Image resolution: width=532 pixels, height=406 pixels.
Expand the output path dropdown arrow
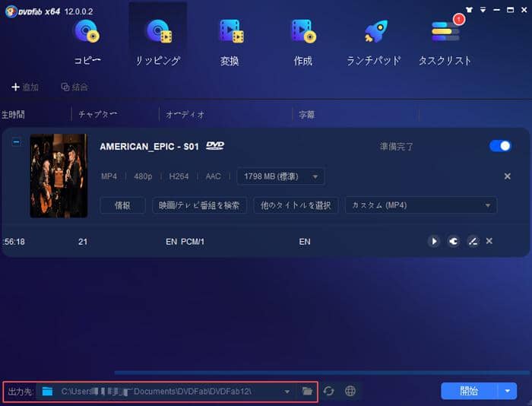click(x=287, y=392)
